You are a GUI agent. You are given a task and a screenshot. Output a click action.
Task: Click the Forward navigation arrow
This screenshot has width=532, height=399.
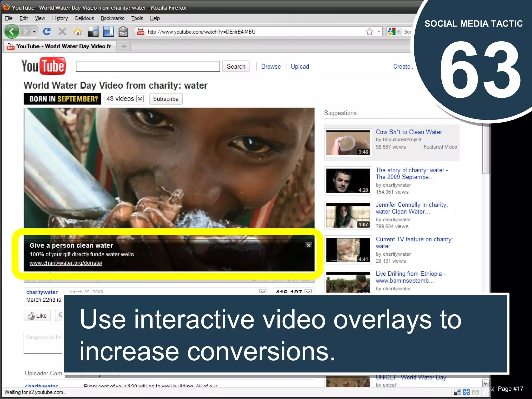click(25, 32)
